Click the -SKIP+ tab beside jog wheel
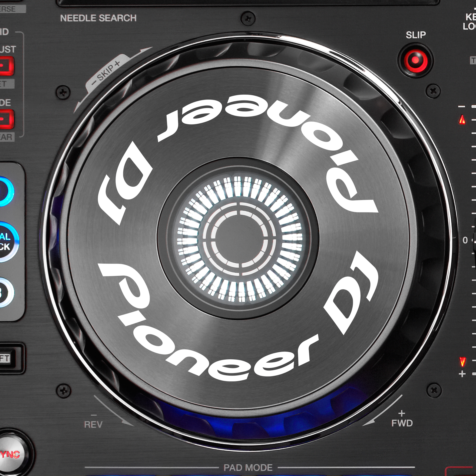This screenshot has height=476, width=476. tap(107, 72)
